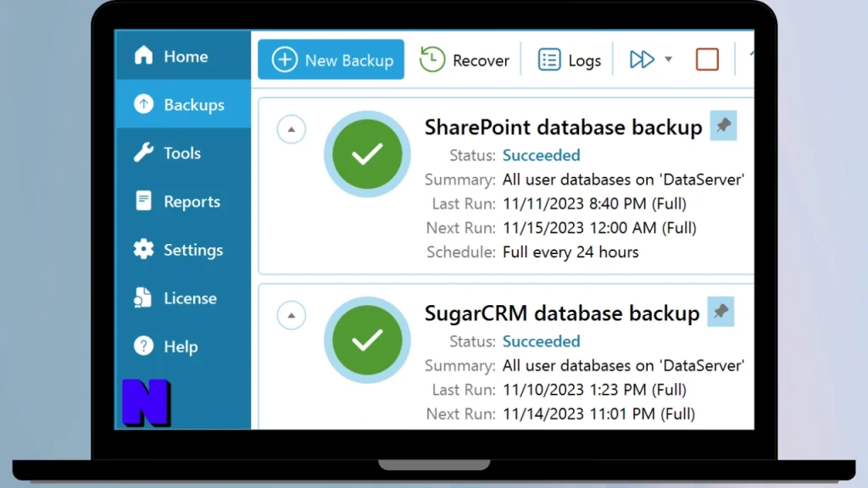Viewport: 868px width, 488px height.
Task: Click the Settings gear icon
Action: [x=143, y=249]
